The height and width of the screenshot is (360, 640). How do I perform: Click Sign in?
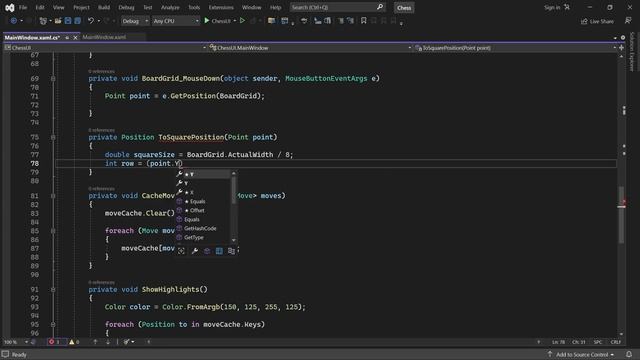(552, 7)
